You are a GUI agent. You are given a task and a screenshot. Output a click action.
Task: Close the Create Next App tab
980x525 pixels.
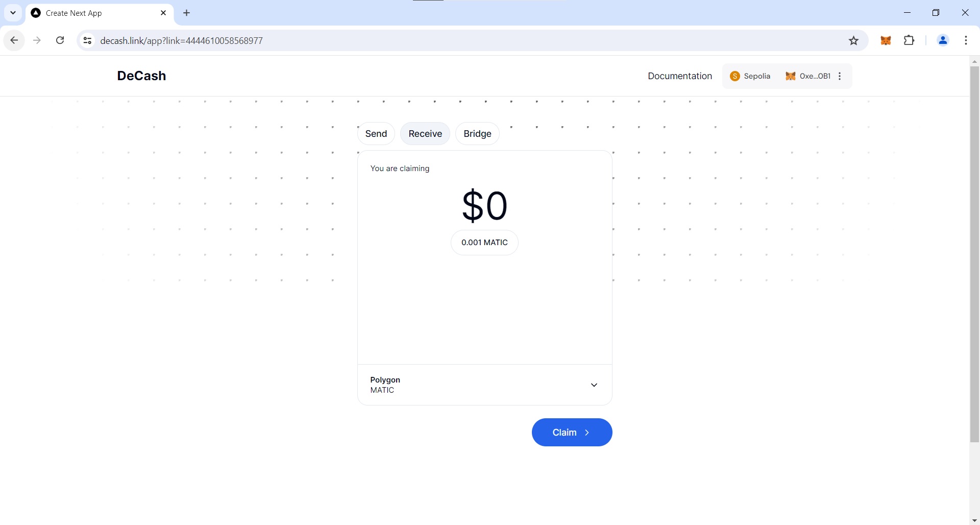[163, 13]
